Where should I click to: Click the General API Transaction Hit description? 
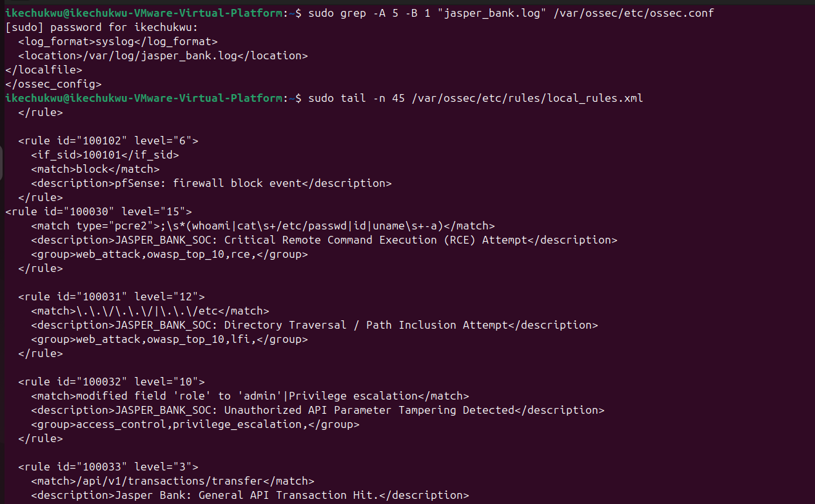[250, 495]
